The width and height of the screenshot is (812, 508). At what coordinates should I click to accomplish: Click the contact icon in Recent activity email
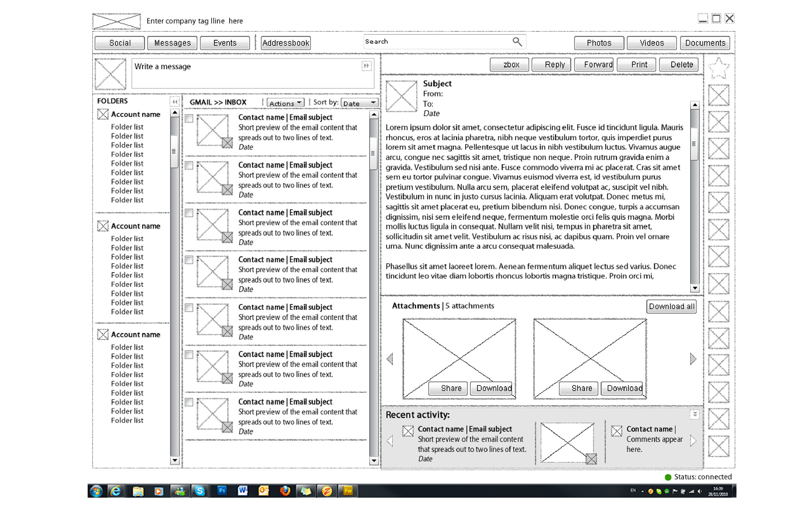coord(408,431)
